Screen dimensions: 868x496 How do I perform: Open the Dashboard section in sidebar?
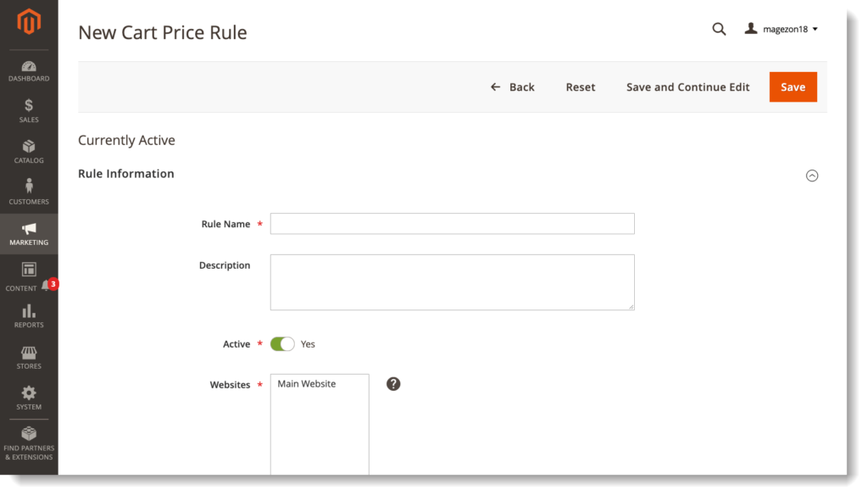coord(29,71)
